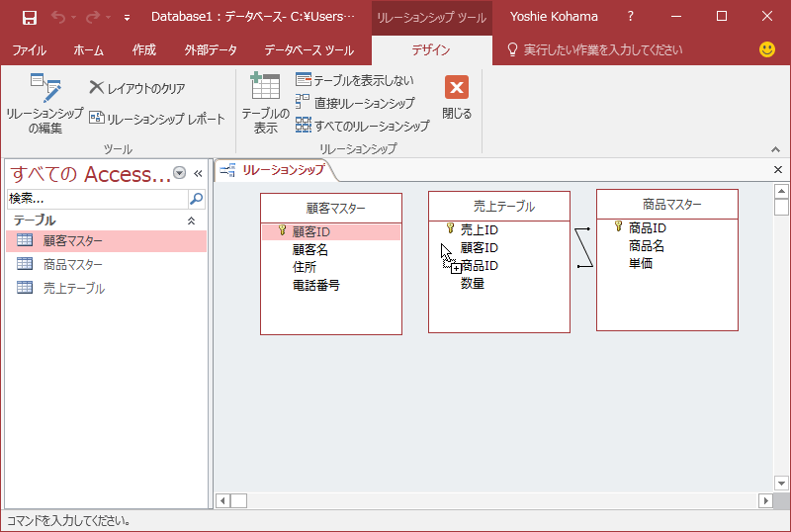Select 顧客マスター table in navigation pane
This screenshot has height=532, width=791.
(107, 241)
